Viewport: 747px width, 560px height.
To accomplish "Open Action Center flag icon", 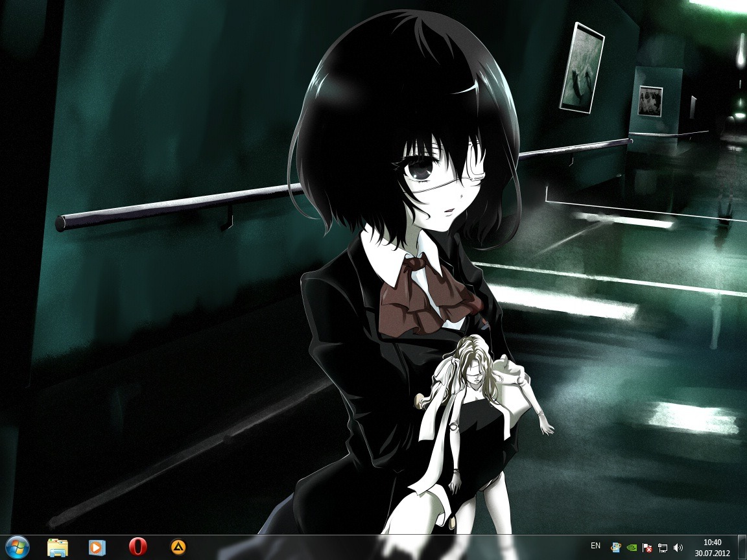I will tap(647, 548).
